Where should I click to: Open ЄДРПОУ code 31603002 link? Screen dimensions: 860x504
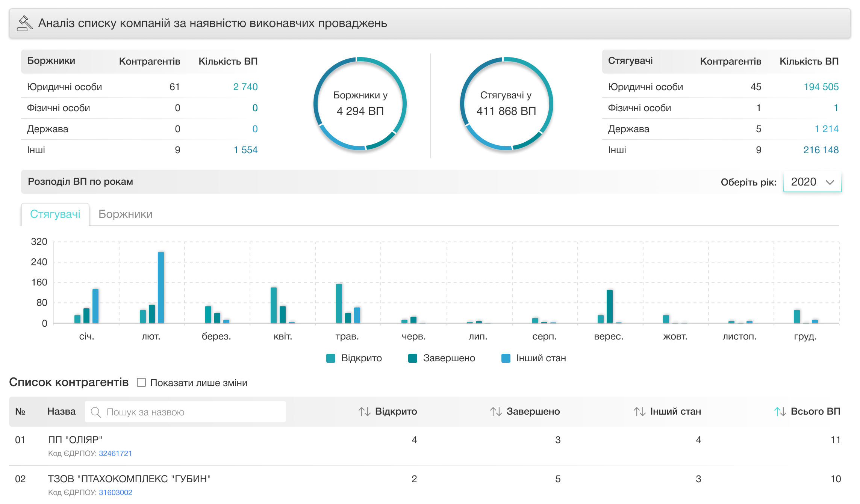pyautogui.click(x=115, y=492)
